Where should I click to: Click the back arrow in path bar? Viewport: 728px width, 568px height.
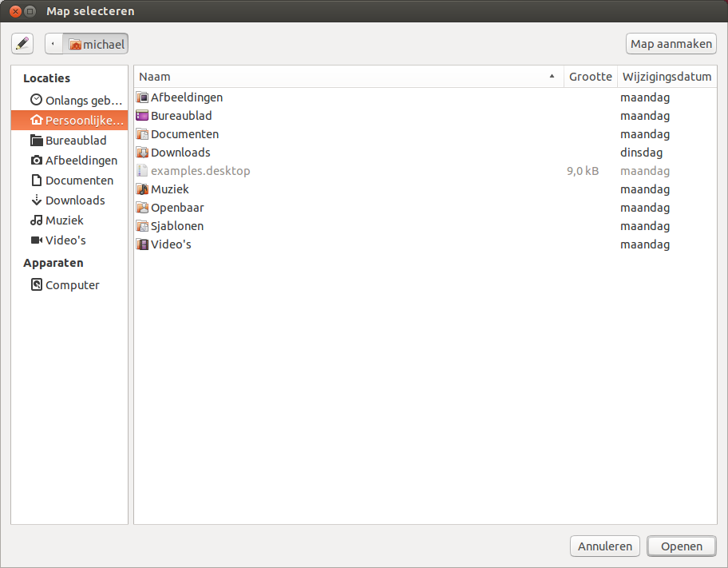click(54, 44)
